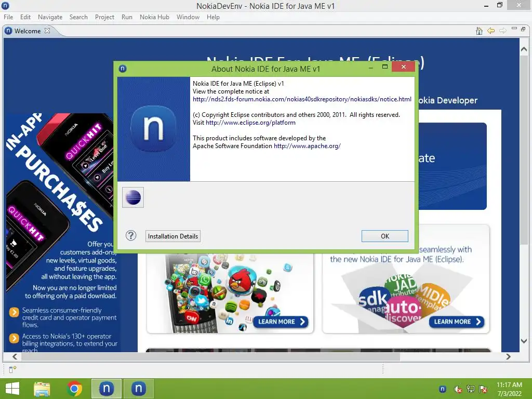Open the help question mark in About dialog
Viewport: 532px width, 399px height.
pos(131,235)
